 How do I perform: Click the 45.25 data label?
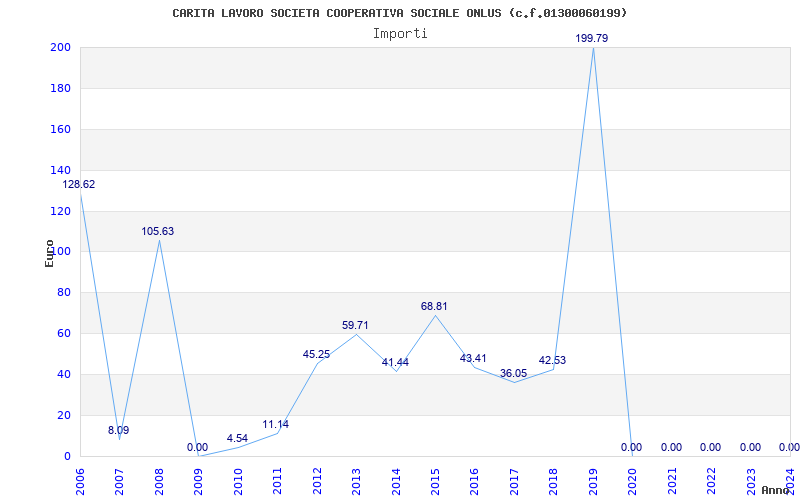point(316,354)
